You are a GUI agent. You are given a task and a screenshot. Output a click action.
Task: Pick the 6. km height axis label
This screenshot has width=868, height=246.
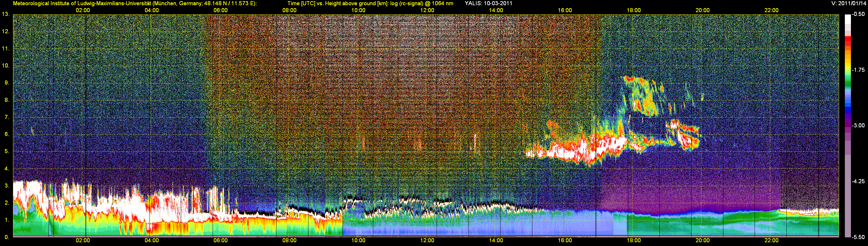click(7, 135)
